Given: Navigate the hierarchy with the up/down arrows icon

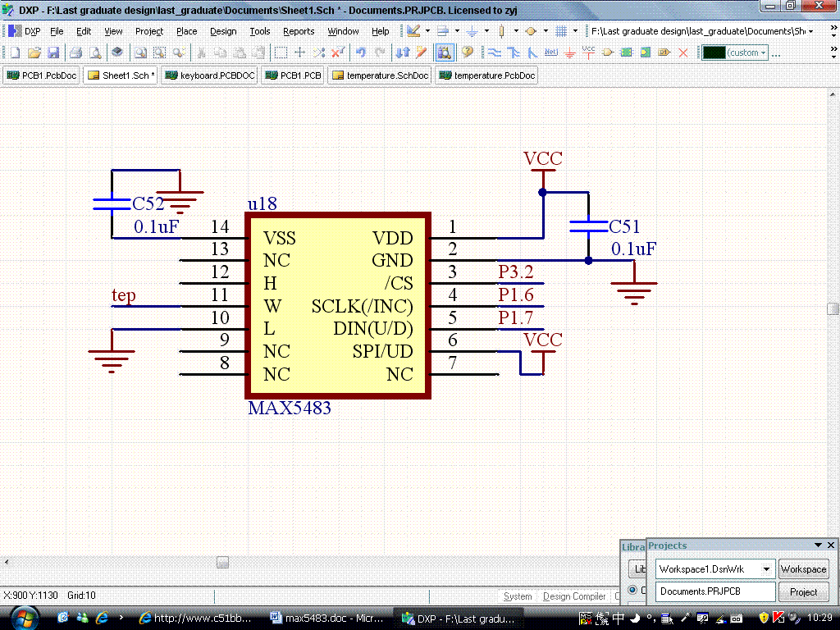Looking at the screenshot, I should [403, 52].
